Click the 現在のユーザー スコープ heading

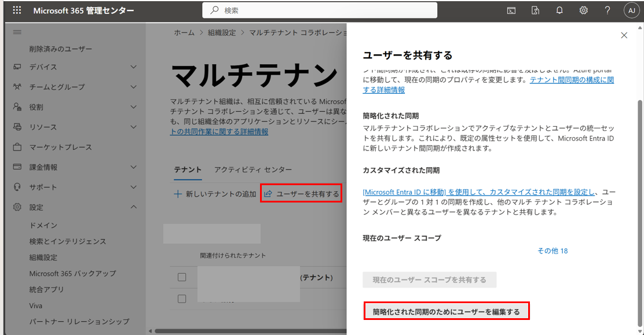(402, 238)
